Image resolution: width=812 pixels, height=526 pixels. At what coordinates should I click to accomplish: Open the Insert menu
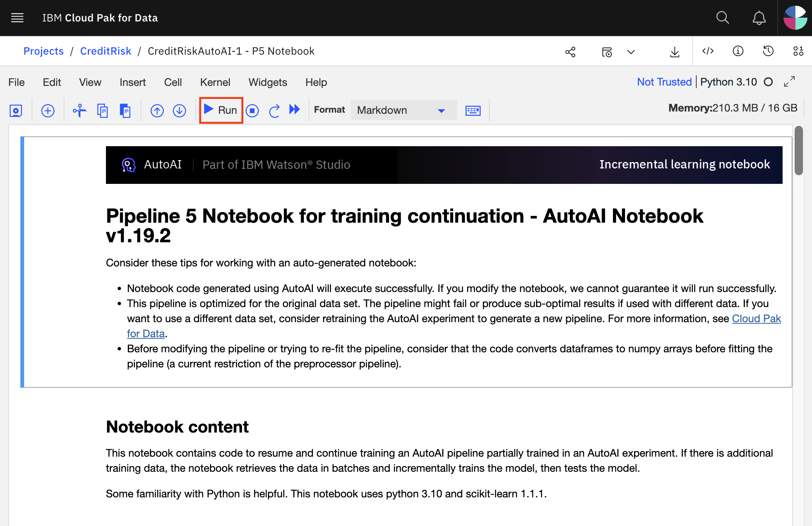(133, 82)
